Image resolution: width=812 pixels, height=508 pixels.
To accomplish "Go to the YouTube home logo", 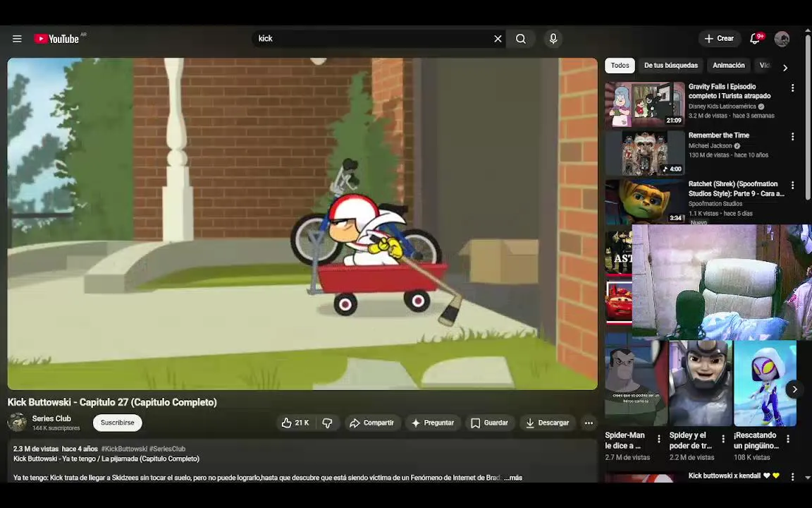I will [56, 39].
